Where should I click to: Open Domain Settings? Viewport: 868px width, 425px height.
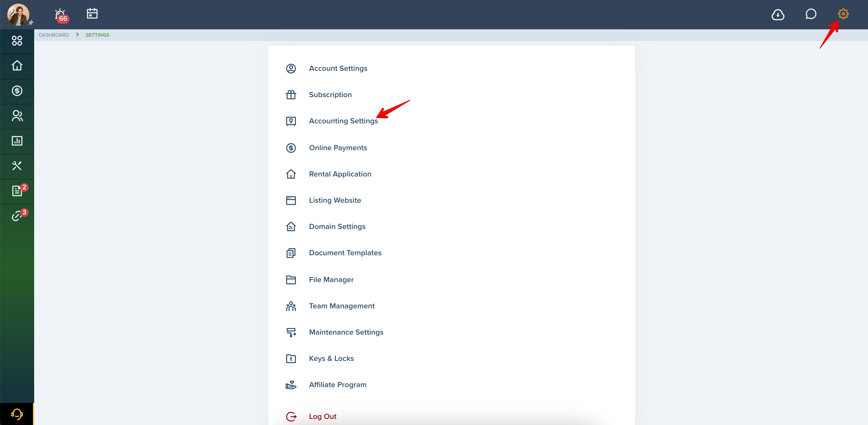337,227
